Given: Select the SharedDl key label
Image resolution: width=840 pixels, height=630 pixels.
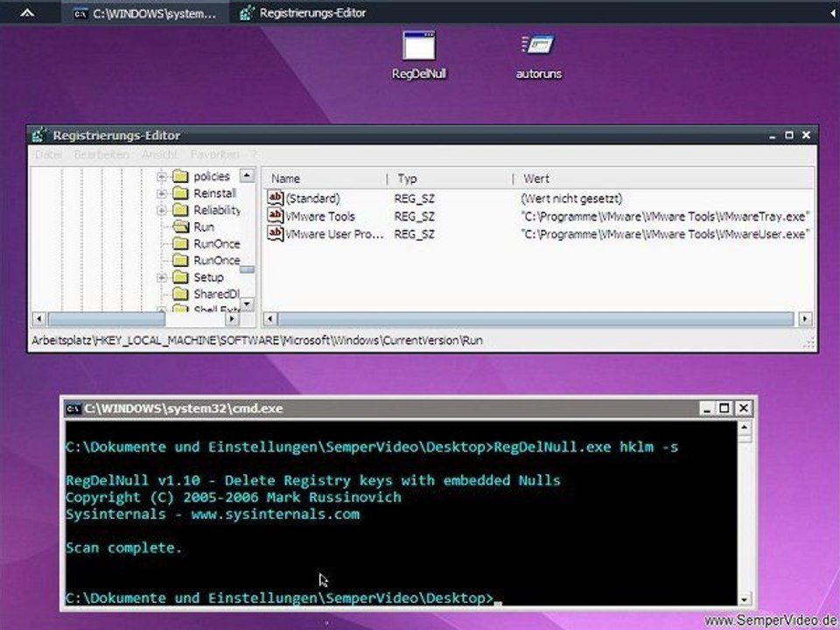Looking at the screenshot, I should click(x=216, y=294).
